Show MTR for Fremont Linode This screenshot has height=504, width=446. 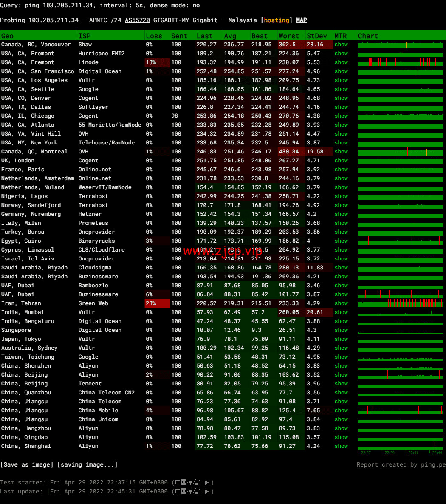[x=341, y=62]
